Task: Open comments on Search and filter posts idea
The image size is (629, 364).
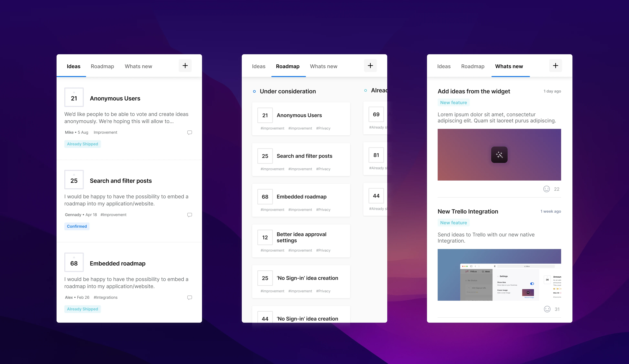Action: 189,215
